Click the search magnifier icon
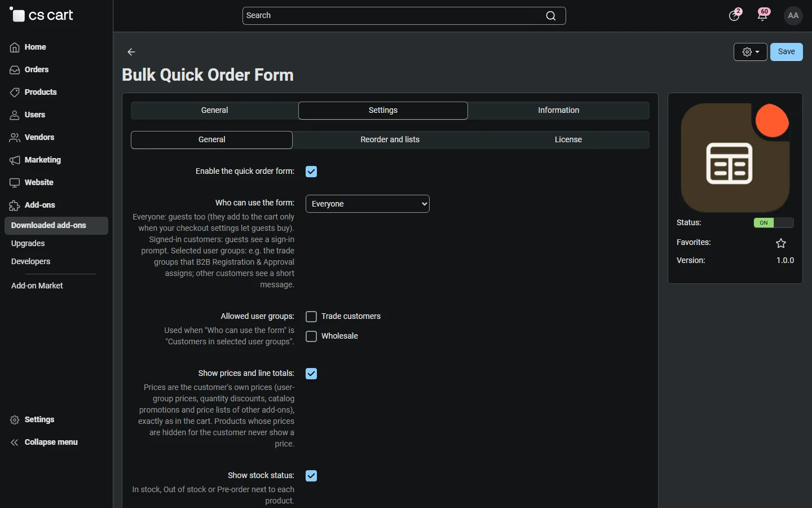This screenshot has height=508, width=812. (551, 16)
